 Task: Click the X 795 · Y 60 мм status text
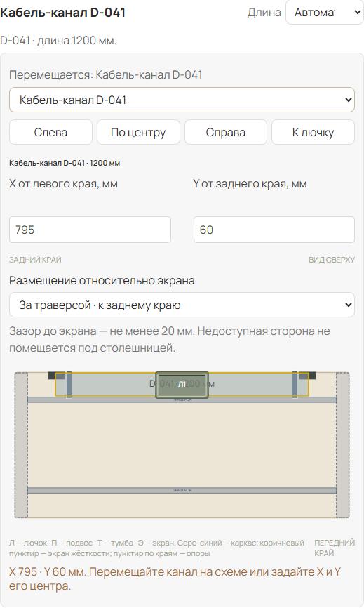(175, 579)
